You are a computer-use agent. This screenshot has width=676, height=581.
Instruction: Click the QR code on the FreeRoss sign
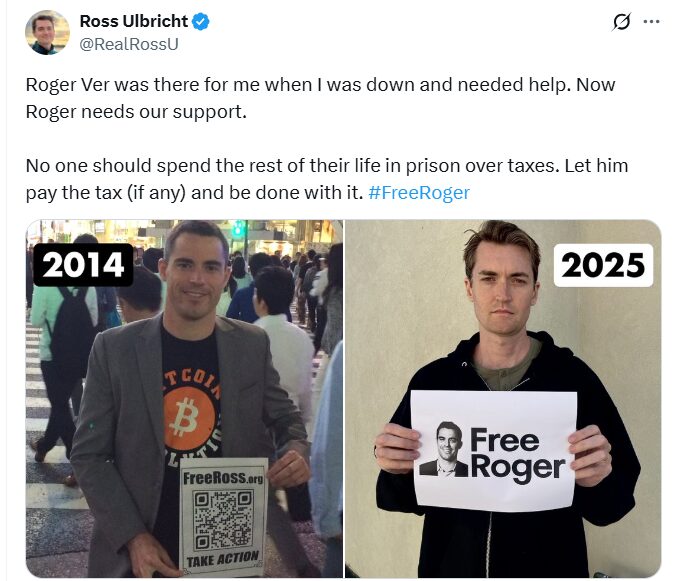click(x=224, y=515)
